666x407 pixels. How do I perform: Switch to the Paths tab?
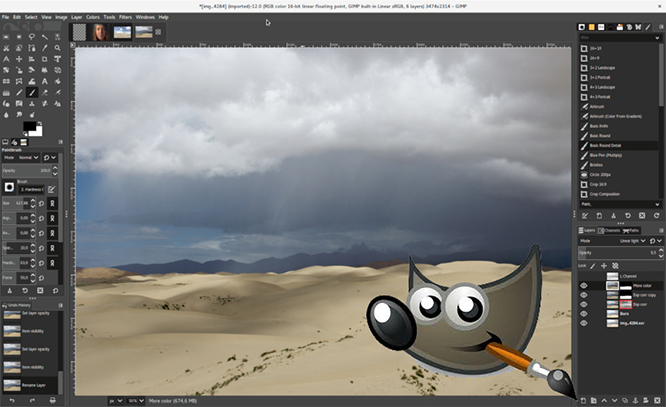[631, 230]
